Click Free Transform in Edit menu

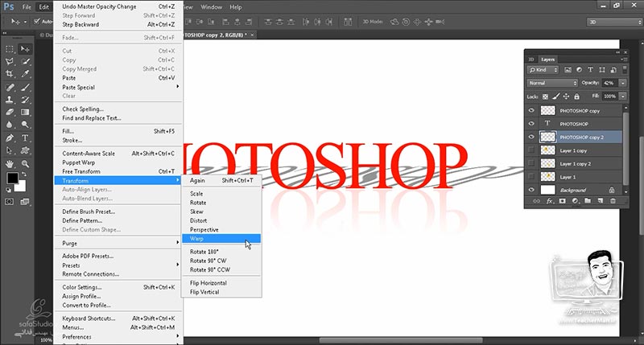[x=118, y=171]
